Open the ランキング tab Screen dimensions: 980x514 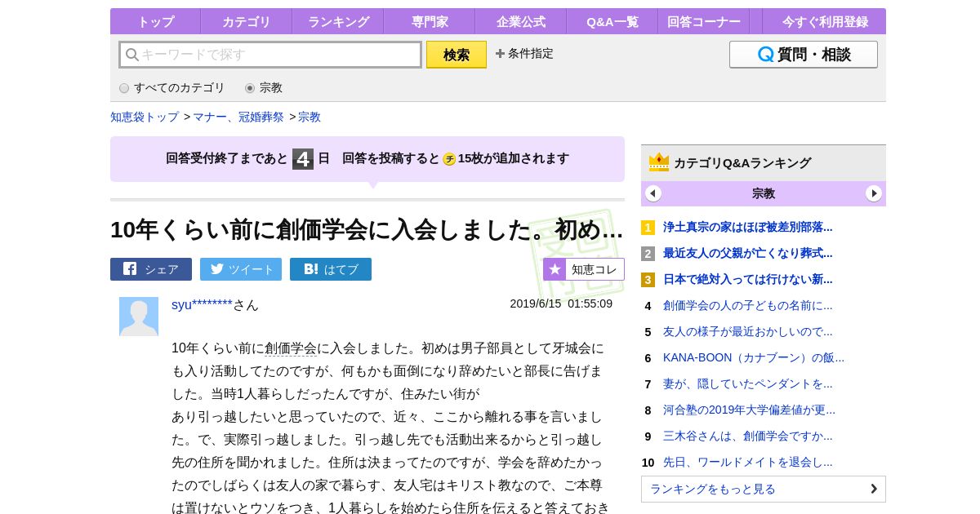338,21
